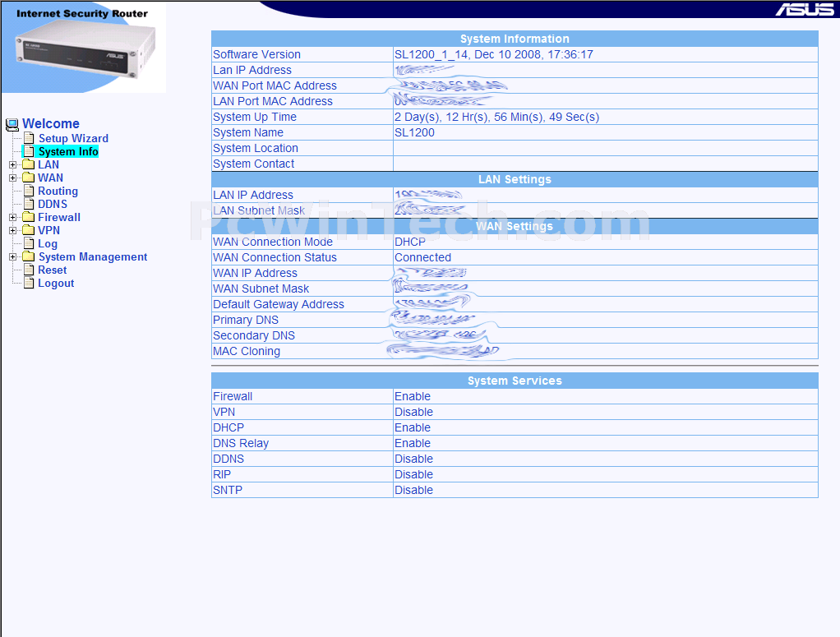Expand the Firewall tree node
Screen dimensions: 840x637
click(x=13, y=218)
